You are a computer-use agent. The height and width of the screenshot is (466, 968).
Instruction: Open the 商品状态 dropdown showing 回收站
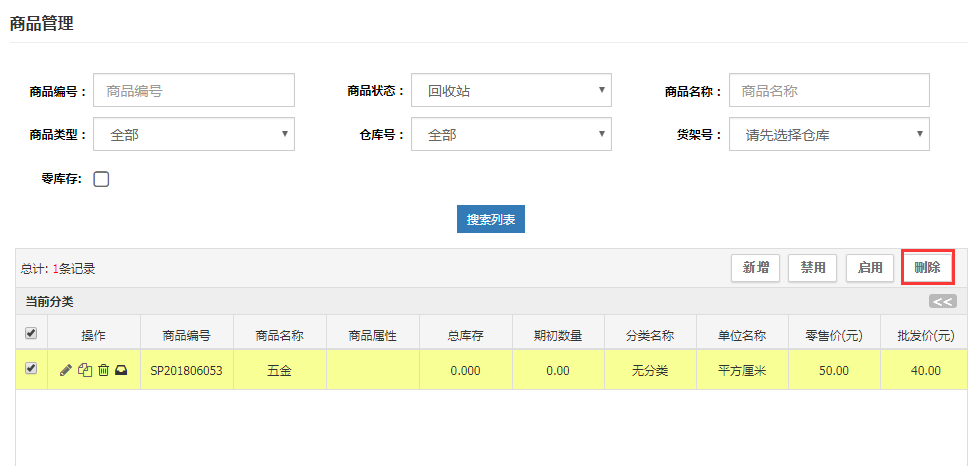(x=511, y=90)
